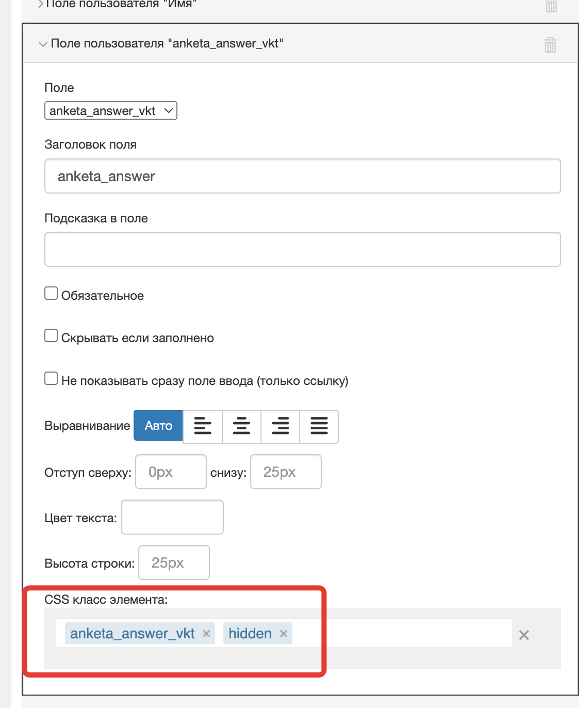Screen dimensions: 588x708
Task: Remove the "anketa_answer_vkt" CSS class tag
Action: [206, 634]
